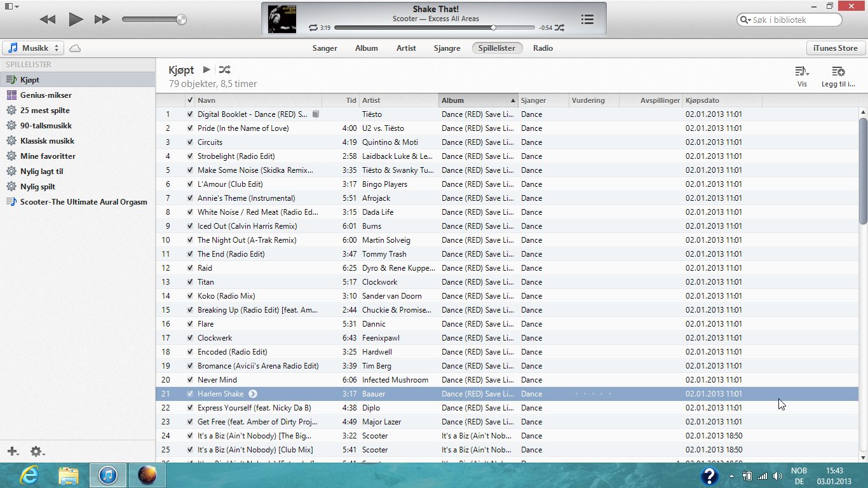Click the add playlist plus button
The width and height of the screenshot is (868, 488).
(x=13, y=451)
